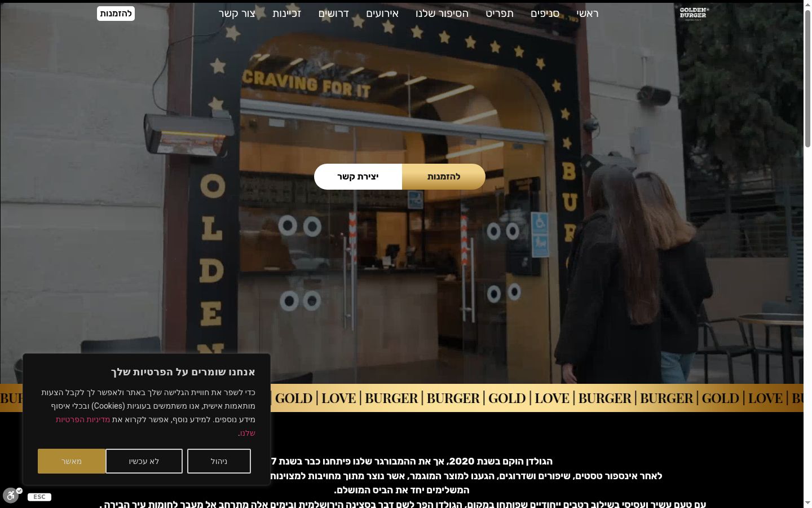
Task: Open the צור קשר menu item
Action: (x=237, y=14)
